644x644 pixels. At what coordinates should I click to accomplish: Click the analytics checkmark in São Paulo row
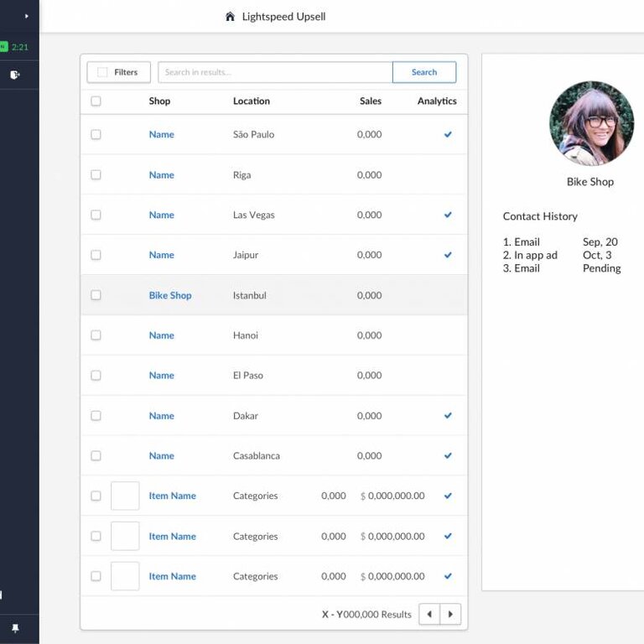pos(448,134)
